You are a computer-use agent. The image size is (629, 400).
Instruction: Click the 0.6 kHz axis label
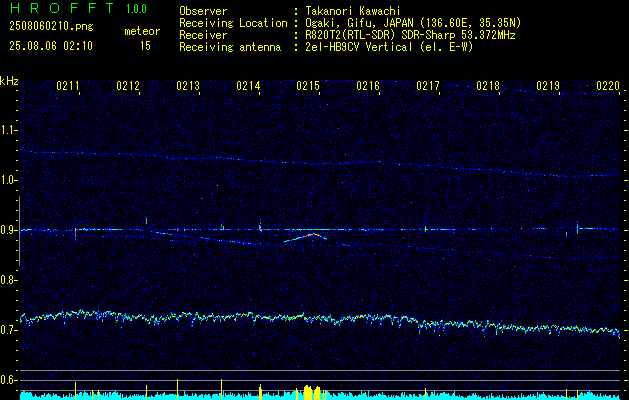click(x=8, y=380)
